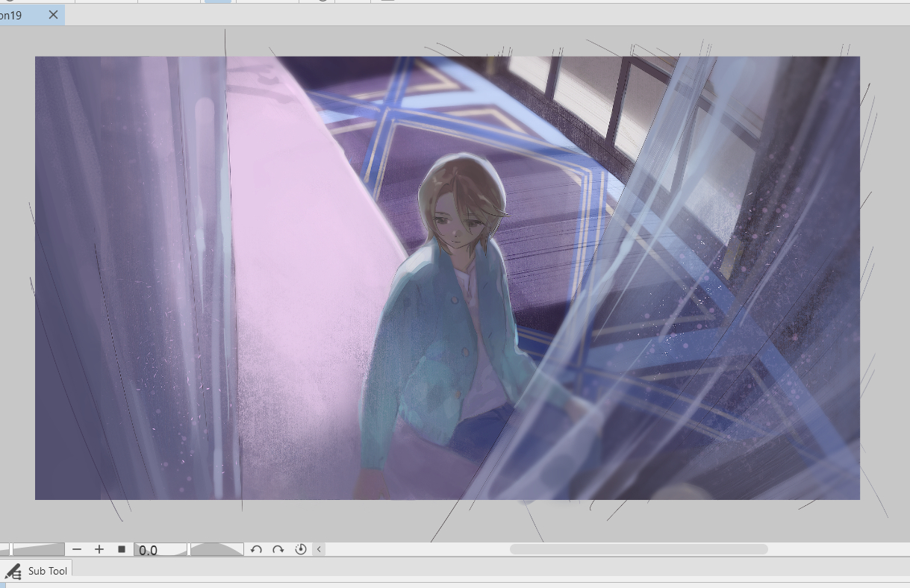Click the scroll-left arrow on horizontal scrollbar

click(x=319, y=549)
